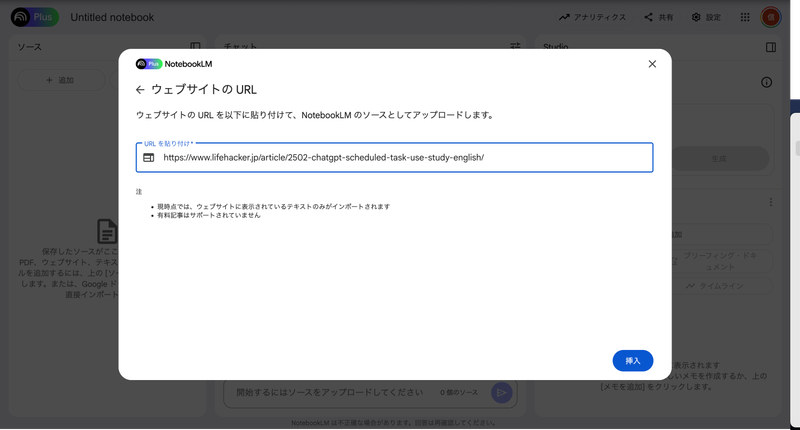Click the document icon in sources panel
This screenshot has height=430, width=800.
click(x=107, y=232)
